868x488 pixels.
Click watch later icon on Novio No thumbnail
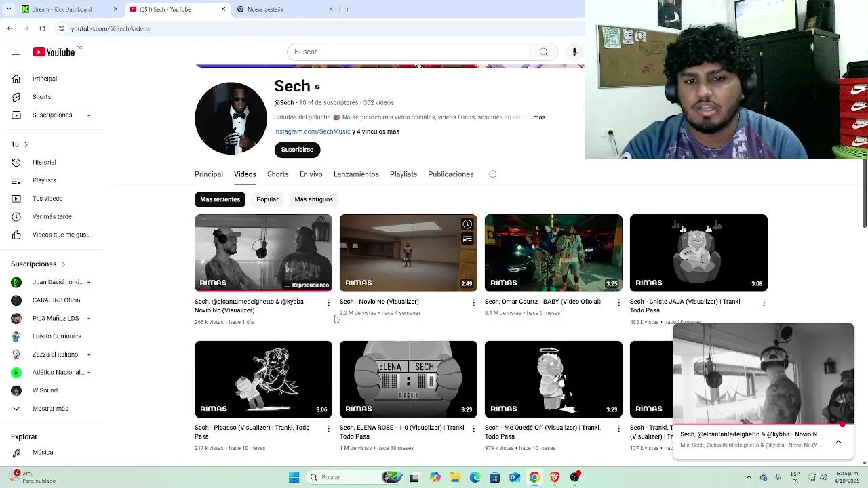point(467,224)
